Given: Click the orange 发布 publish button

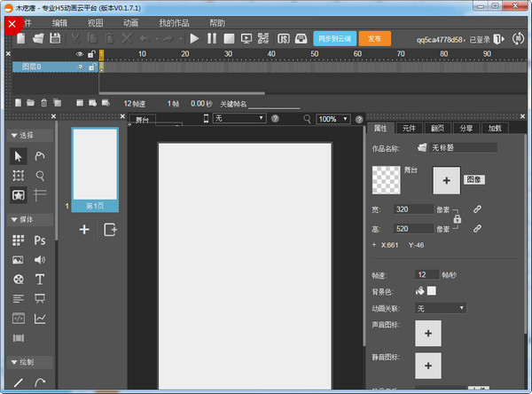Looking at the screenshot, I should click(x=374, y=39).
